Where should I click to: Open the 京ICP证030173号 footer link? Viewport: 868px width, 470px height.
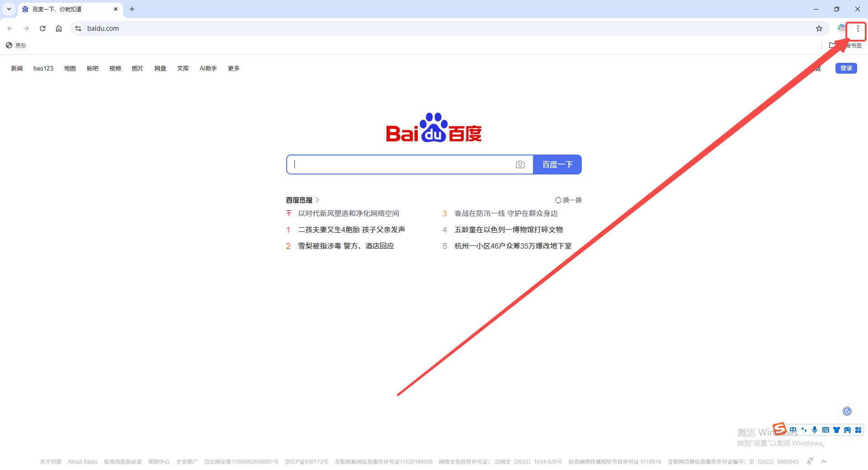pyautogui.click(x=307, y=462)
